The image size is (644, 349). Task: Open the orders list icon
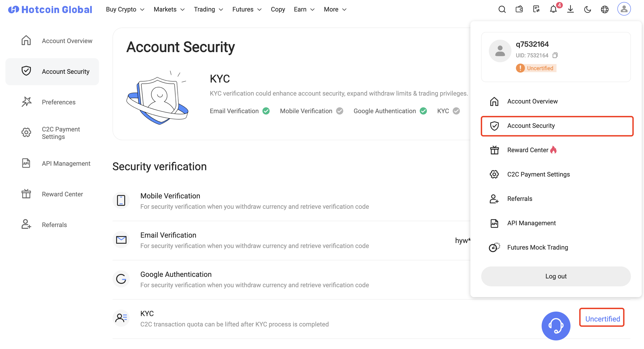click(536, 9)
